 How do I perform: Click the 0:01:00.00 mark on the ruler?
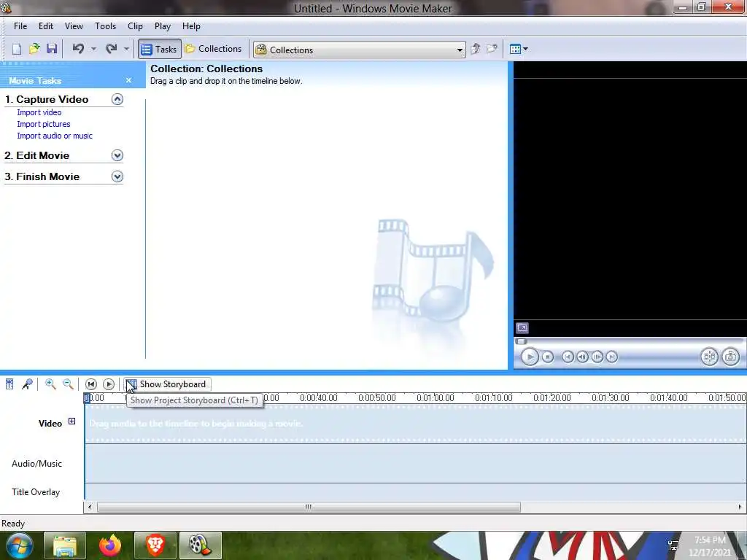pos(435,397)
